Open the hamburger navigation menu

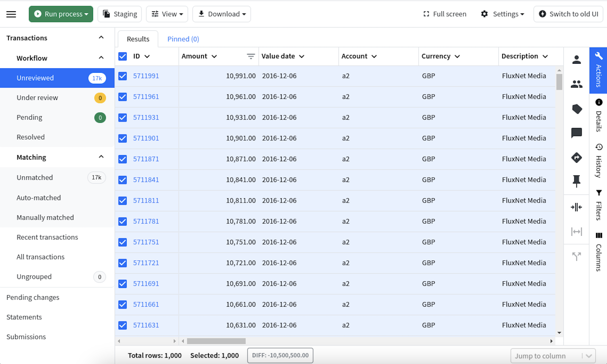coord(11,14)
